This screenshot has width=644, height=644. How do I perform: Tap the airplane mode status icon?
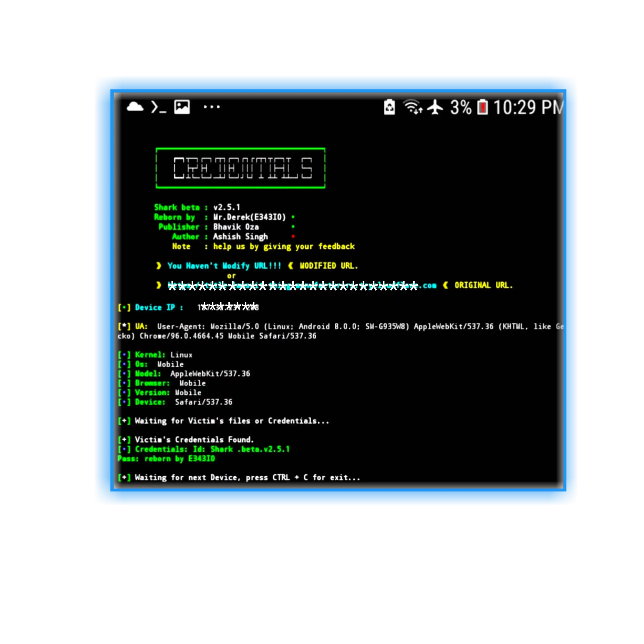pyautogui.click(x=435, y=107)
